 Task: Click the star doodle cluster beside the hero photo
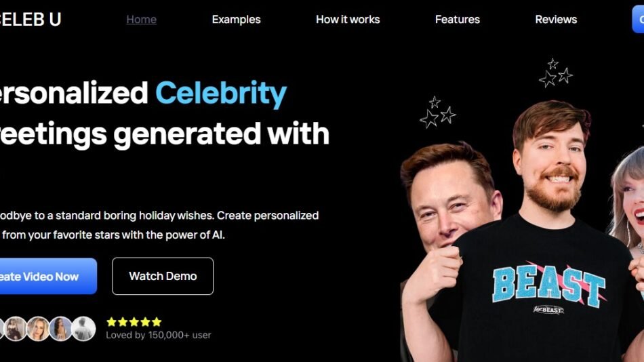[438, 112]
